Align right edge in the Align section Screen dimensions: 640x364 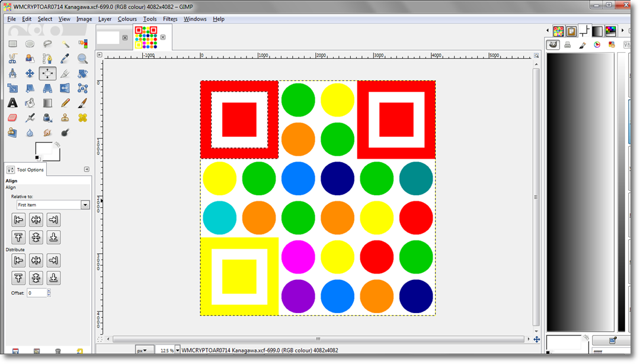point(53,220)
